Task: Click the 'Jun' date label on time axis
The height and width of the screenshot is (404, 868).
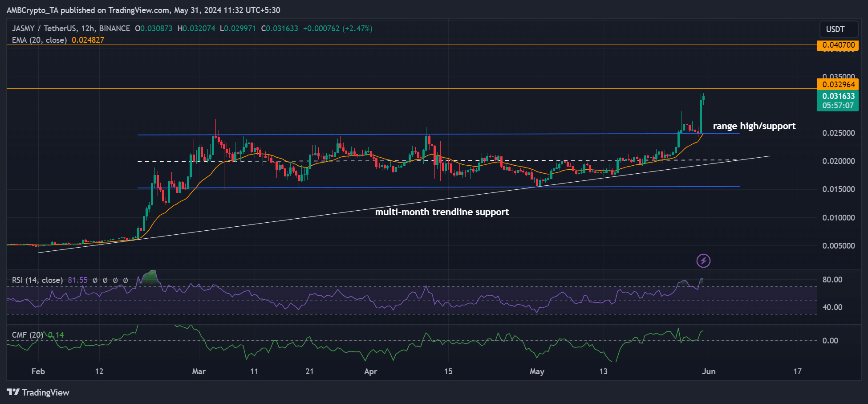Action: coord(709,371)
